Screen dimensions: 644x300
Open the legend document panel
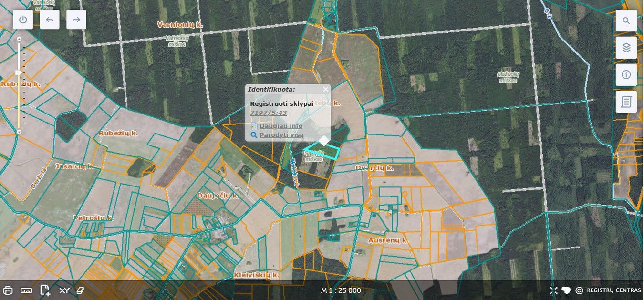pos(626,102)
